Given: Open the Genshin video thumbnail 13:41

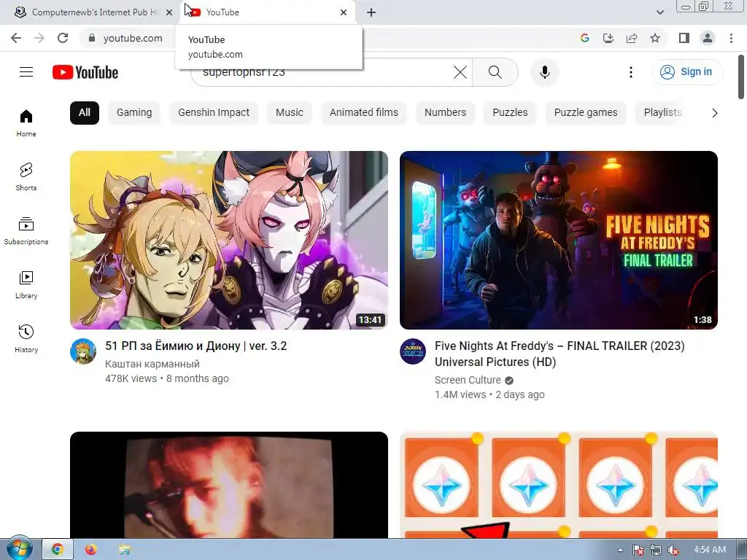Looking at the screenshot, I should 228,240.
